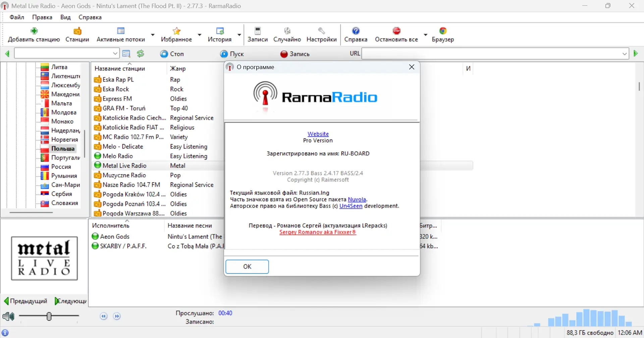Click the info icon in the status bar
This screenshot has width=644, height=338.
[x=6, y=332]
